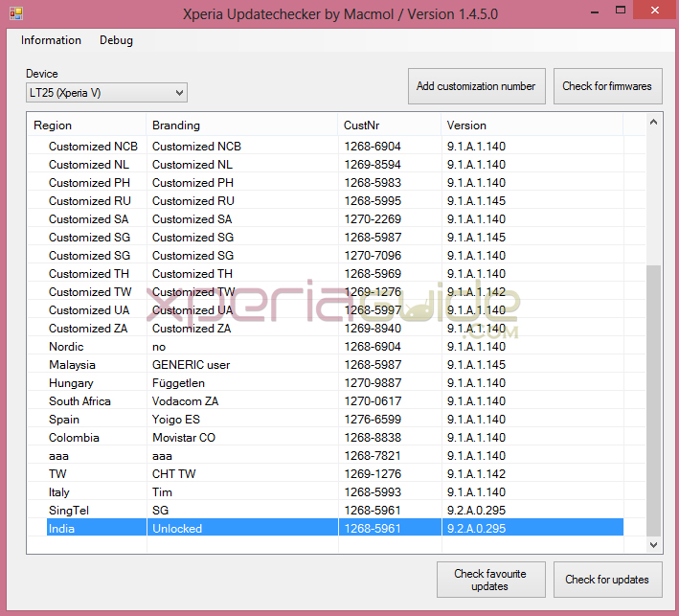
Task: Click the list scrollbar down arrow
Action: click(653, 544)
